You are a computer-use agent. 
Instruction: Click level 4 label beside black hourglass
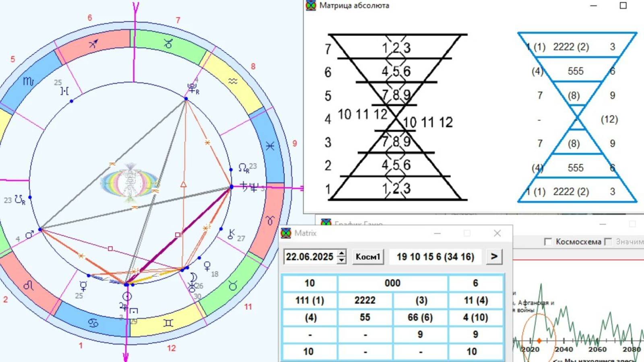328,119
